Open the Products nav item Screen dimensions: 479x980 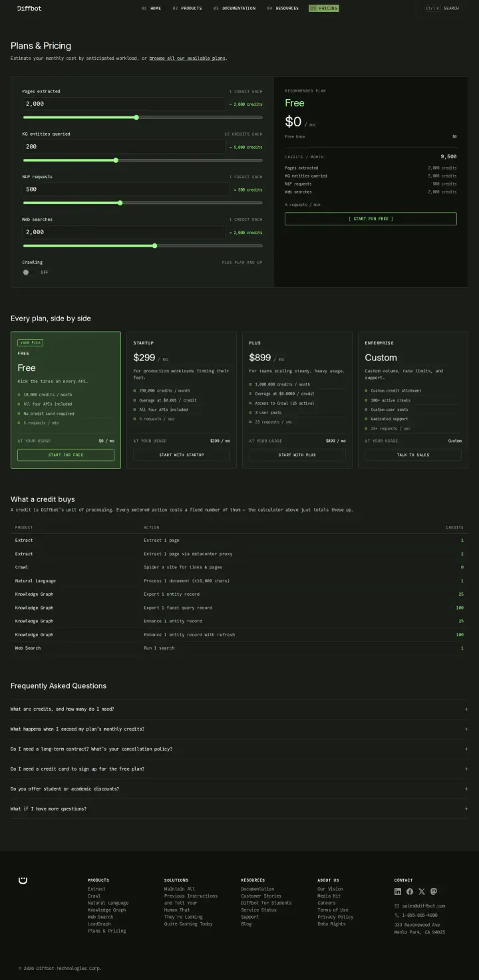click(187, 9)
